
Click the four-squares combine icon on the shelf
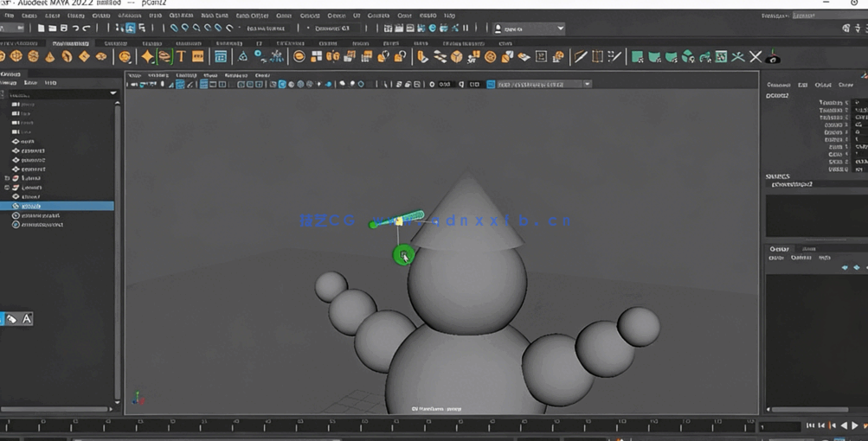316,56
